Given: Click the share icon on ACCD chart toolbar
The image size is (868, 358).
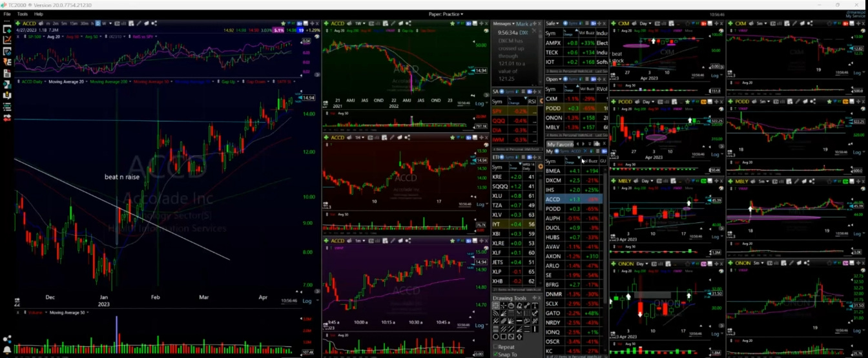Looking at the screenshot, I should pos(154,24).
